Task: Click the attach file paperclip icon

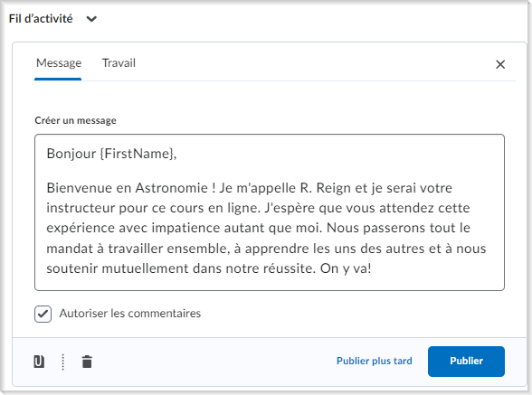Action: click(x=39, y=362)
